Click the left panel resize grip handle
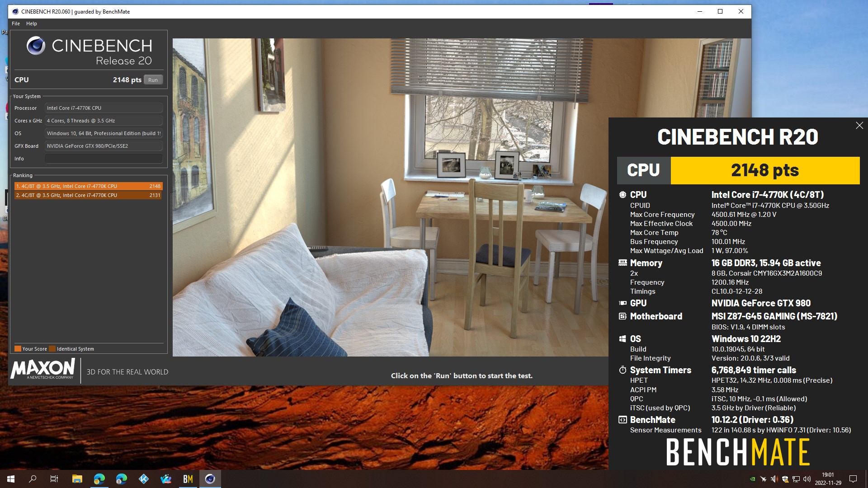The height and width of the screenshot is (488, 868). [x=171, y=207]
